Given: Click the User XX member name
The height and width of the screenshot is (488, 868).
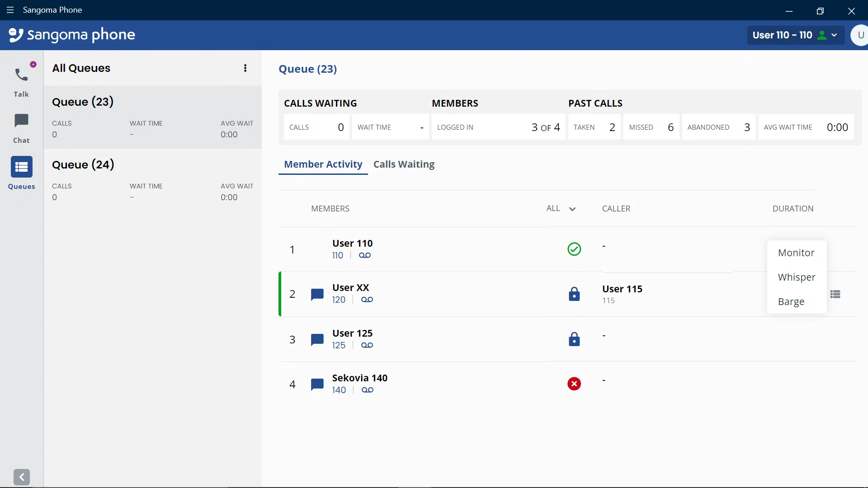Looking at the screenshot, I should [350, 287].
